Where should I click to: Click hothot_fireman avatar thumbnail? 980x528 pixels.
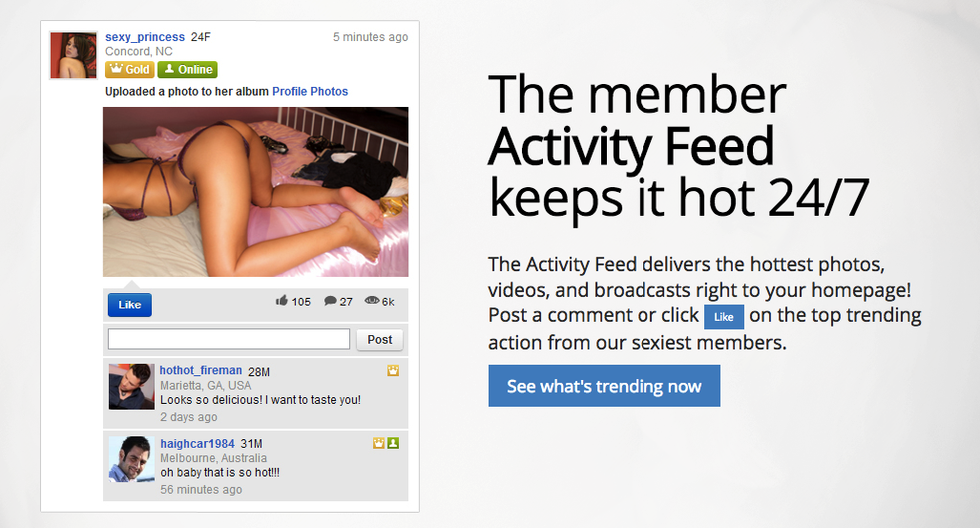132,387
